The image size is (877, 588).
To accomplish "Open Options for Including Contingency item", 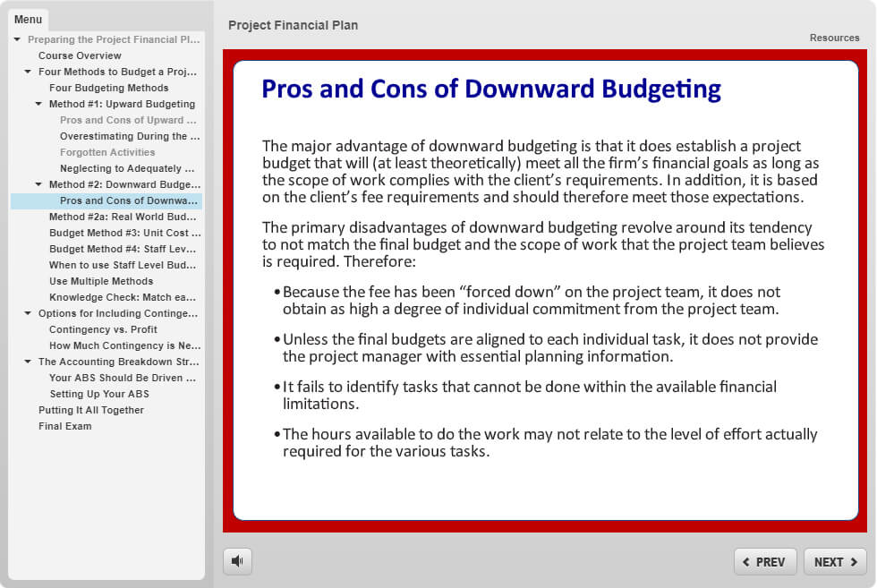I will click(x=118, y=314).
